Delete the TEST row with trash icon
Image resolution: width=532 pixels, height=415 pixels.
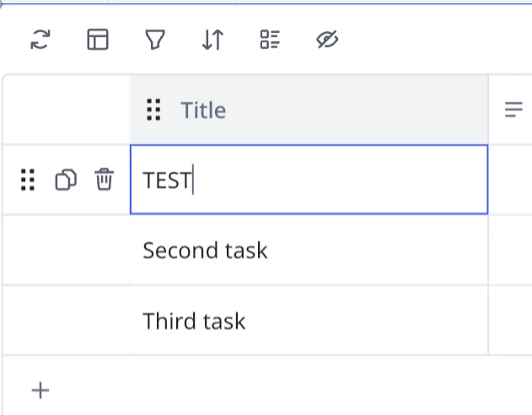coord(105,179)
